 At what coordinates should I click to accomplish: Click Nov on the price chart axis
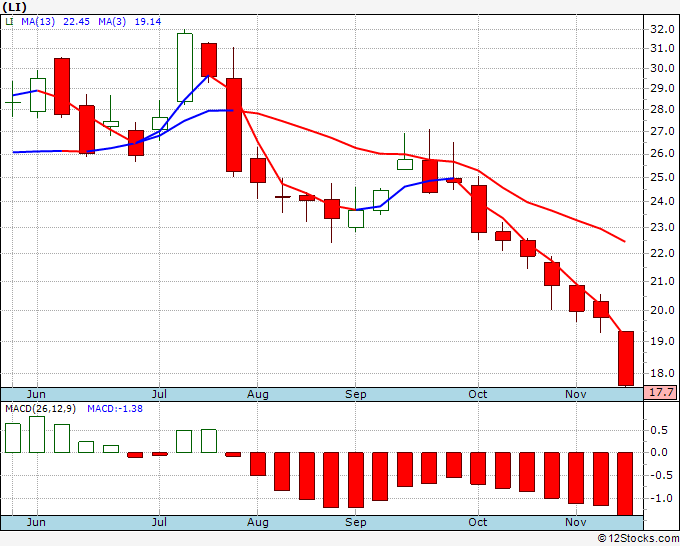pyautogui.click(x=576, y=394)
